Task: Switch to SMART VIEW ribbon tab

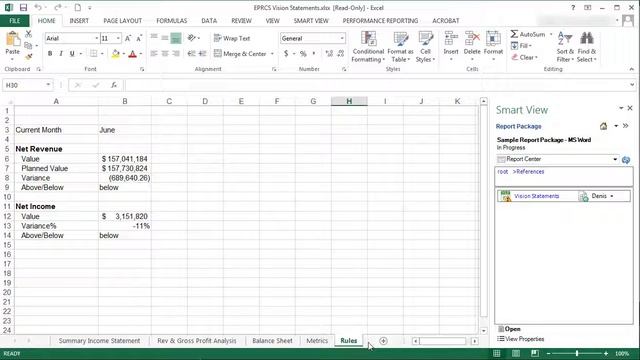Action: pos(311,20)
